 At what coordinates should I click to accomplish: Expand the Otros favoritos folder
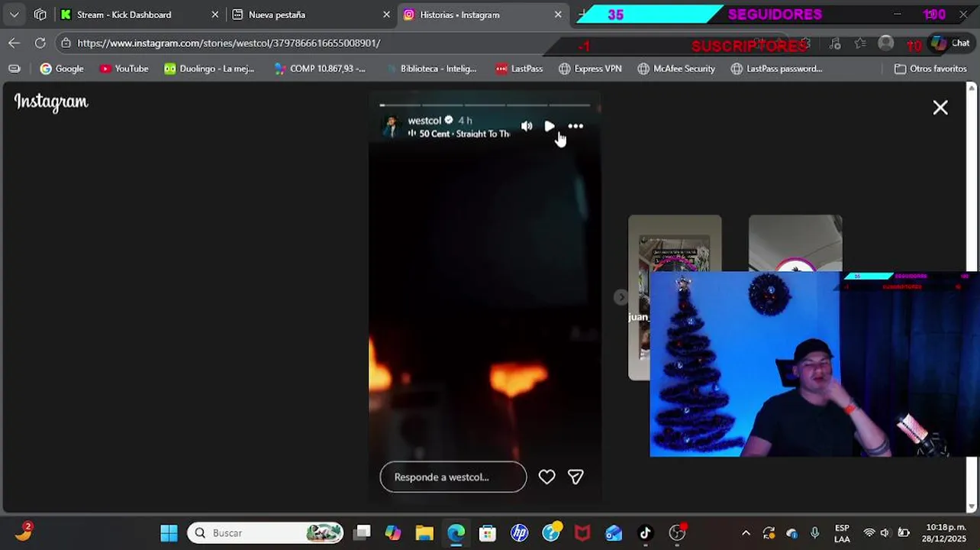[x=930, y=69]
